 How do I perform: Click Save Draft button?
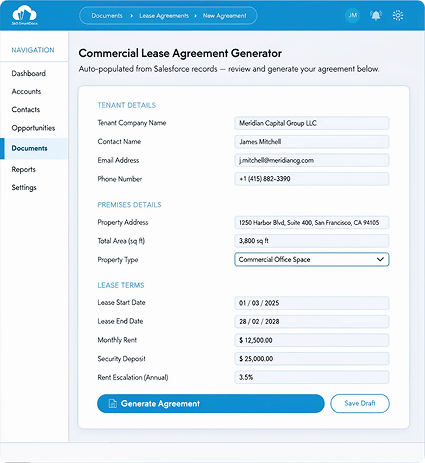360,403
